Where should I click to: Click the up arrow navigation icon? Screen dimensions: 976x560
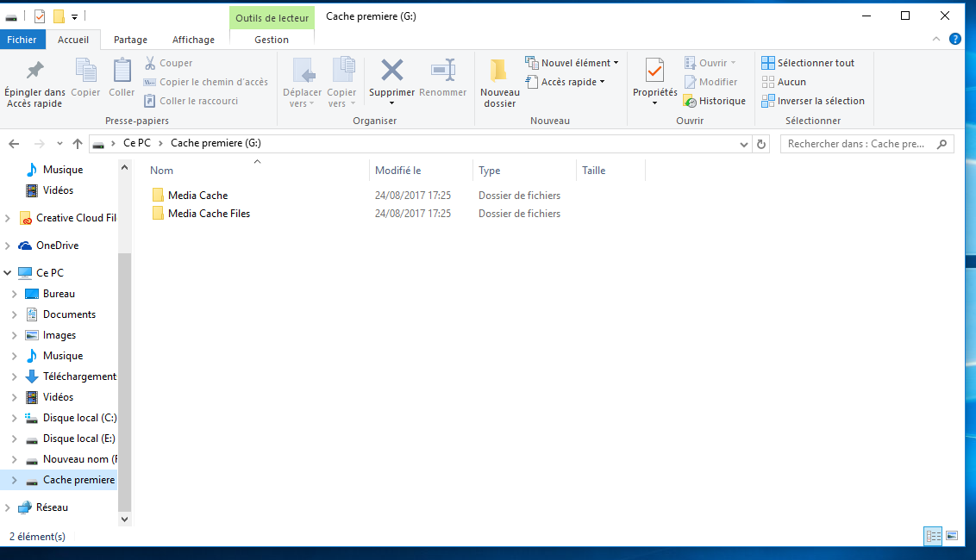[78, 144]
